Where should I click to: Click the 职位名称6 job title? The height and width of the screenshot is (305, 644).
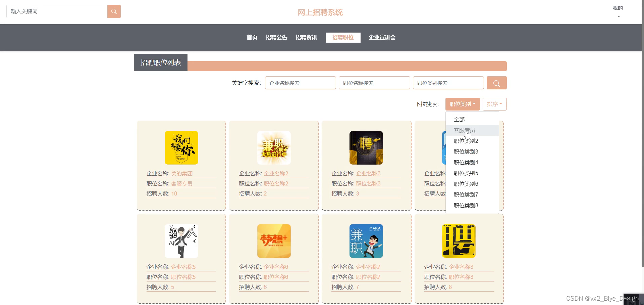coord(276,277)
